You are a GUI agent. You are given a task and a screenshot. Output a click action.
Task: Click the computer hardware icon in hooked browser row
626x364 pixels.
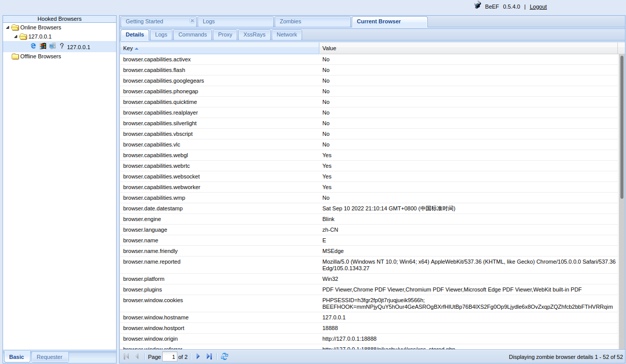tap(52, 46)
